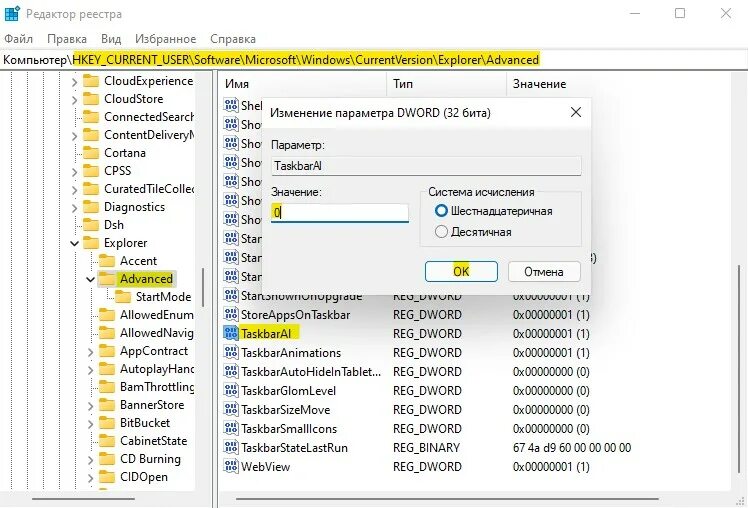Click the WebView value icon
This screenshot has height=508, width=748.
[231, 466]
